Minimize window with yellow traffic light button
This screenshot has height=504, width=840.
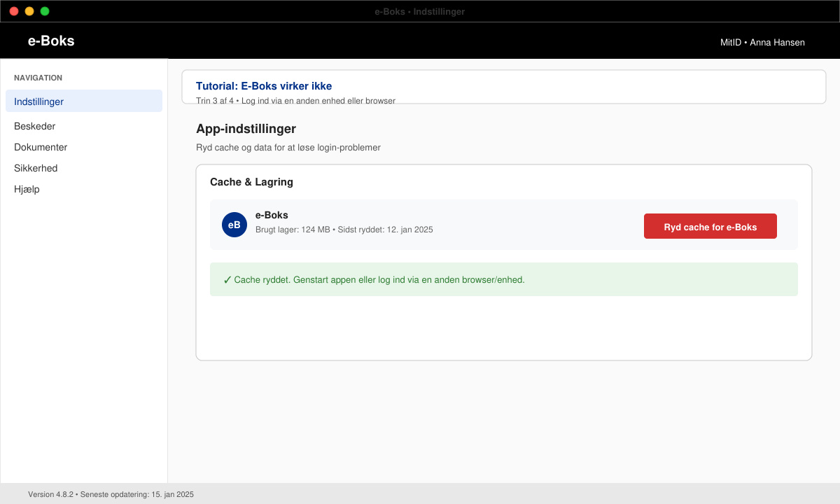[29, 11]
